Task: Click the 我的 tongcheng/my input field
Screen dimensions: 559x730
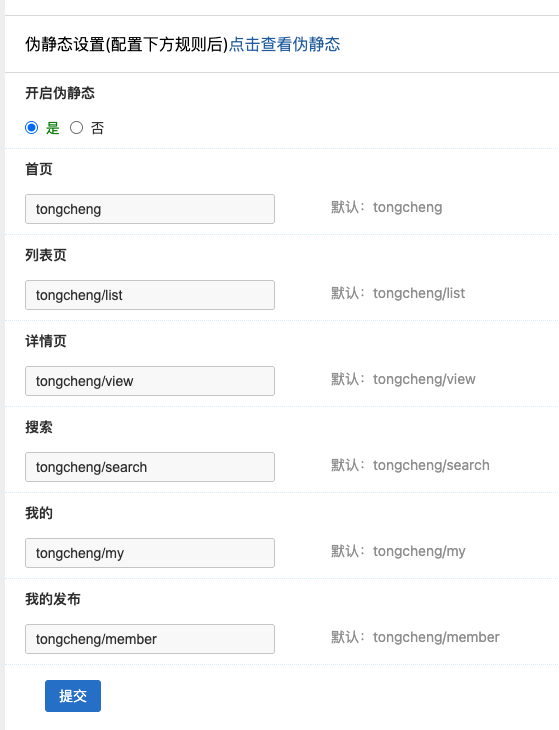Action: pyautogui.click(x=150, y=553)
